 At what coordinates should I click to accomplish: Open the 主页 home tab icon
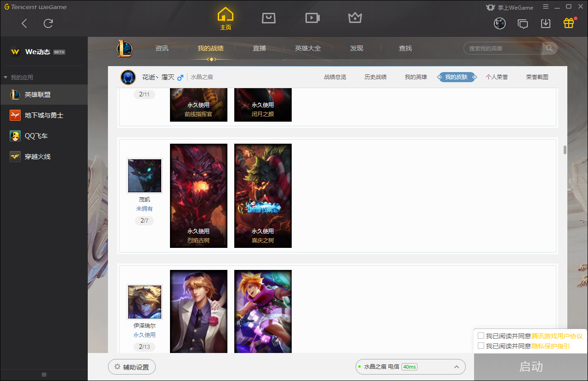226,18
